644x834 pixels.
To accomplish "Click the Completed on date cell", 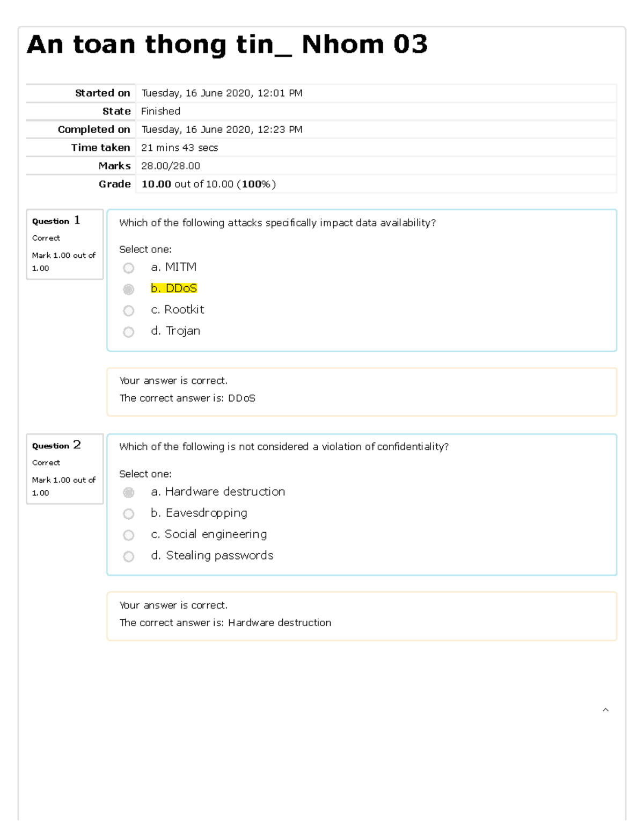I will point(376,129).
